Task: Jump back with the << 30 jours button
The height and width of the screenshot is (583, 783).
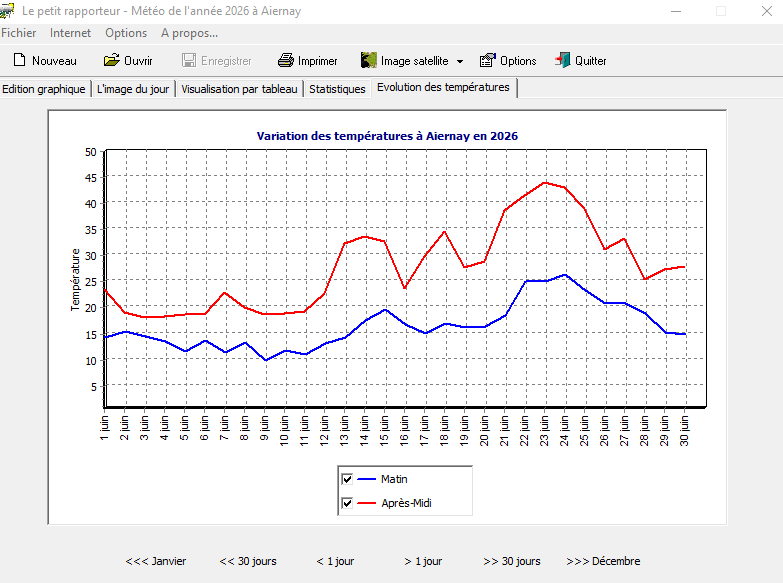Action: [x=248, y=561]
